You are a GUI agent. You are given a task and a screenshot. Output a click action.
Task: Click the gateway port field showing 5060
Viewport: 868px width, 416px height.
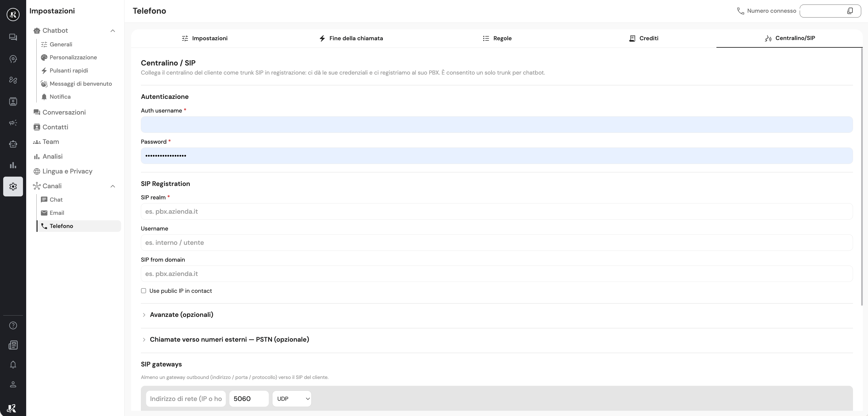249,398
